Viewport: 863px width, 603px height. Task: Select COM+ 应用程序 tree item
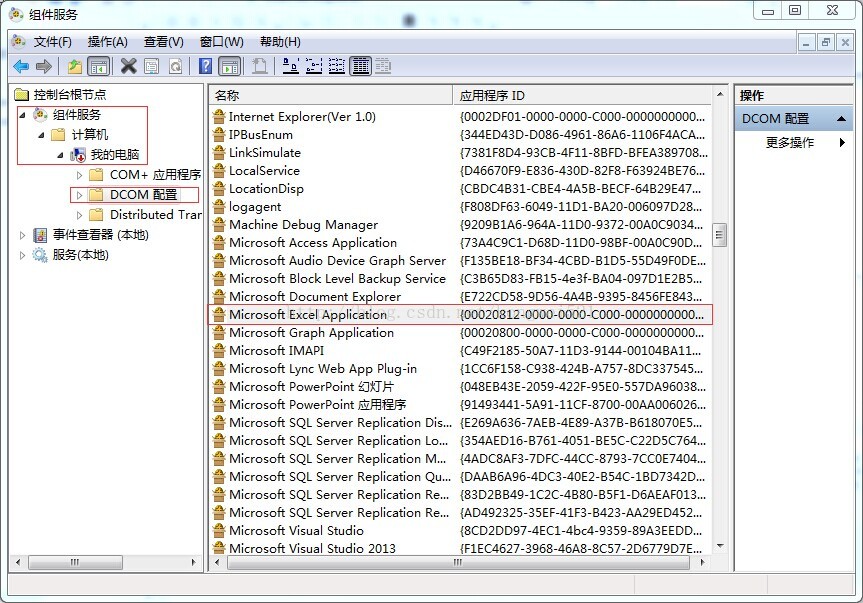(x=155, y=175)
